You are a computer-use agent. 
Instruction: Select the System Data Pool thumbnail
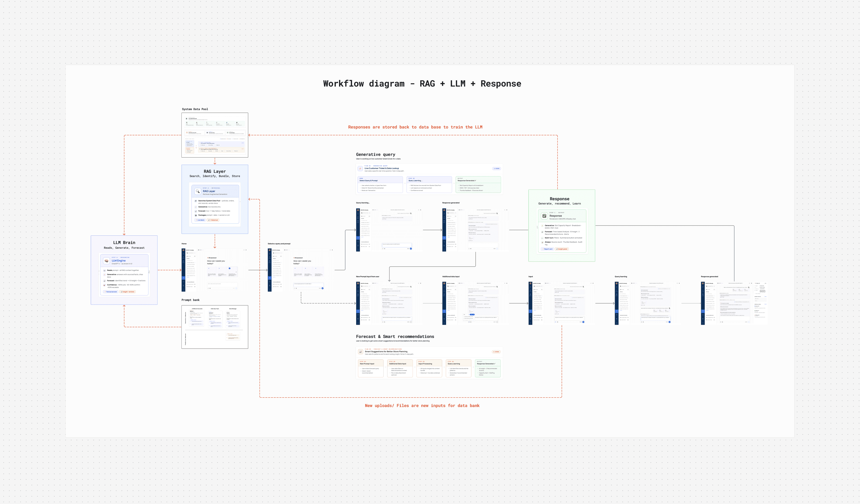(215, 135)
